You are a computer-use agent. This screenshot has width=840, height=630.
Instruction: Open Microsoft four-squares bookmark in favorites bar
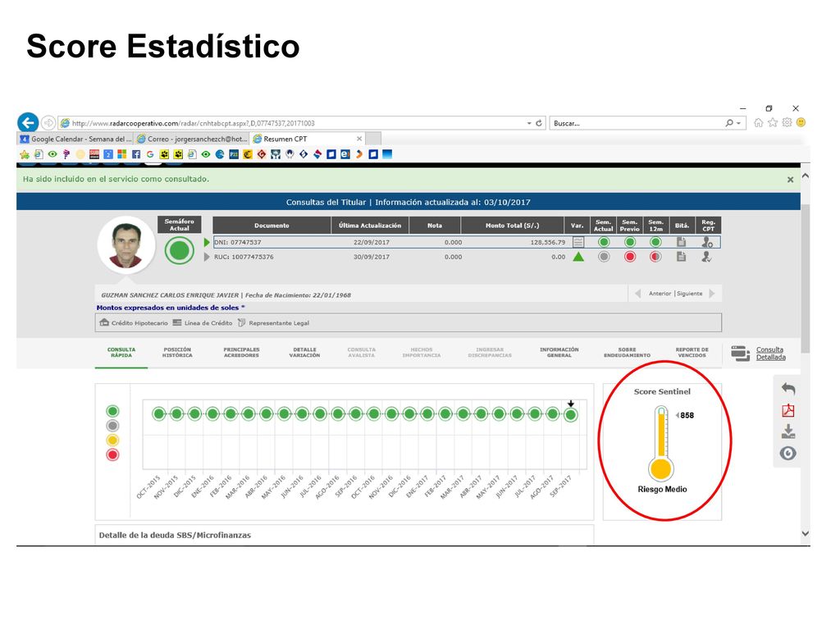tap(122, 154)
